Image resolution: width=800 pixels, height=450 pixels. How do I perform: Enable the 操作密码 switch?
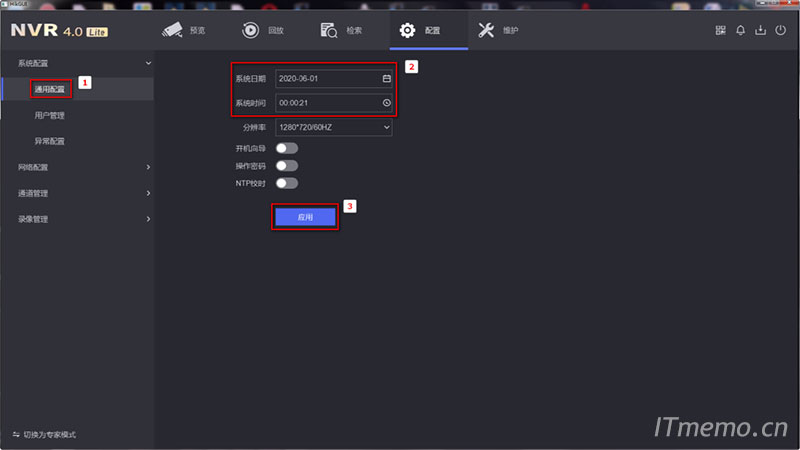[x=287, y=166]
